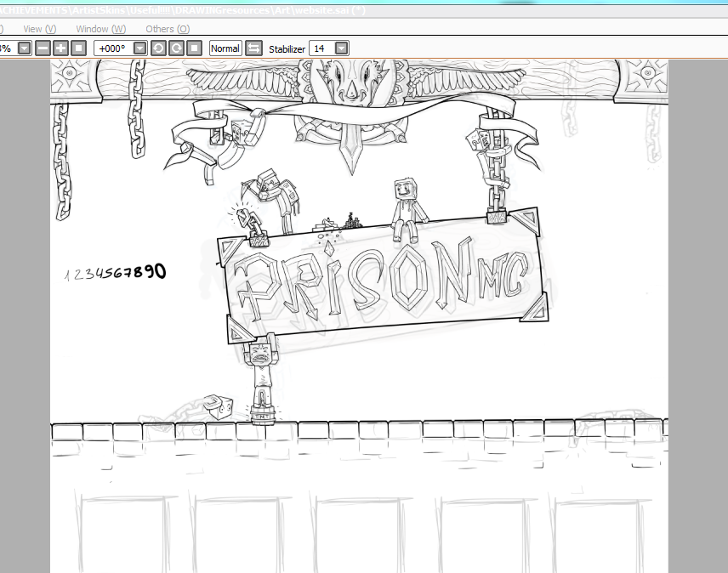Rotate the canvas clockwise
The width and height of the screenshot is (728, 573).
tap(176, 48)
